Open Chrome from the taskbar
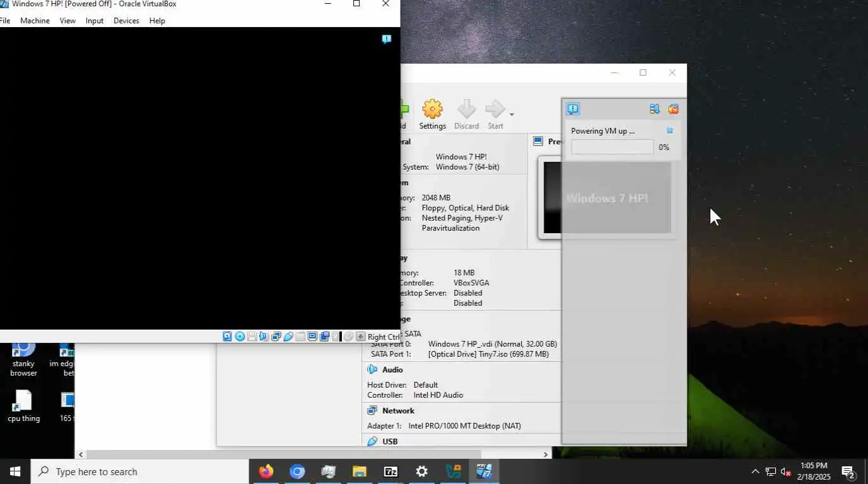The width and height of the screenshot is (868, 484). (297, 471)
